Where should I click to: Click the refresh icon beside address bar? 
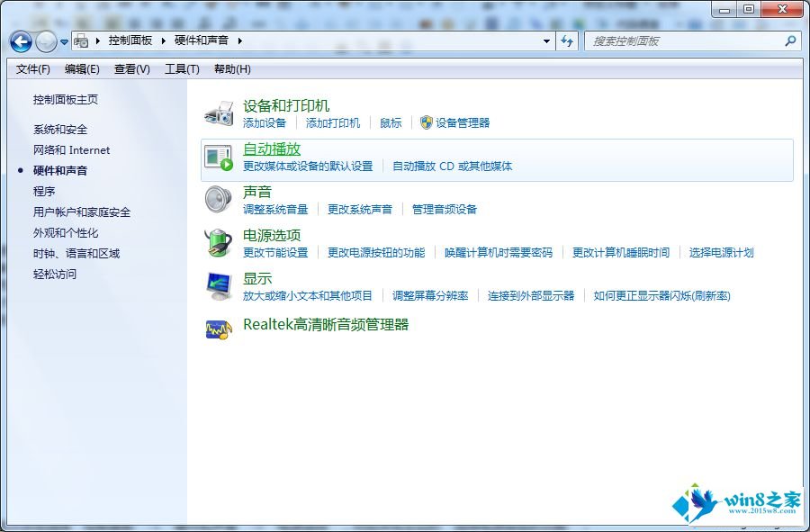pyautogui.click(x=567, y=41)
